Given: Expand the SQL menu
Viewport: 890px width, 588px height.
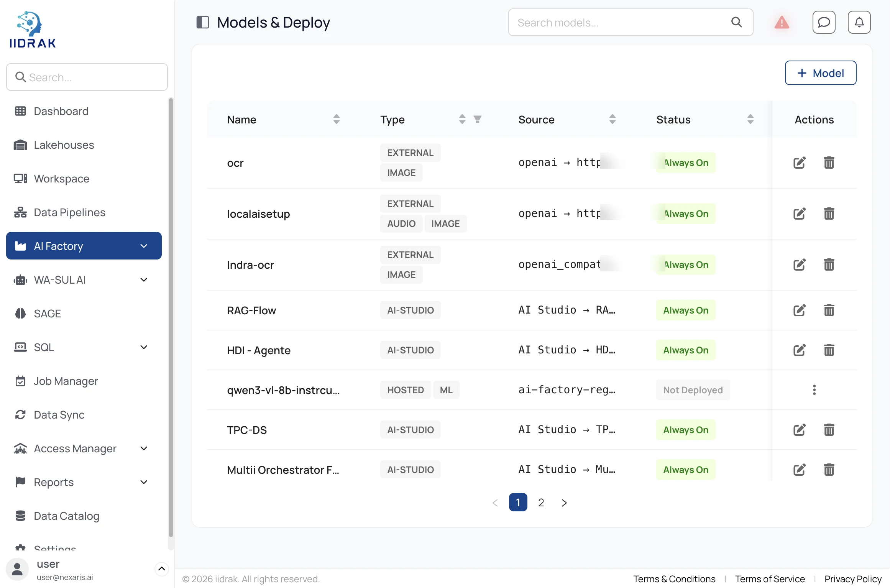Looking at the screenshot, I should [x=144, y=347].
